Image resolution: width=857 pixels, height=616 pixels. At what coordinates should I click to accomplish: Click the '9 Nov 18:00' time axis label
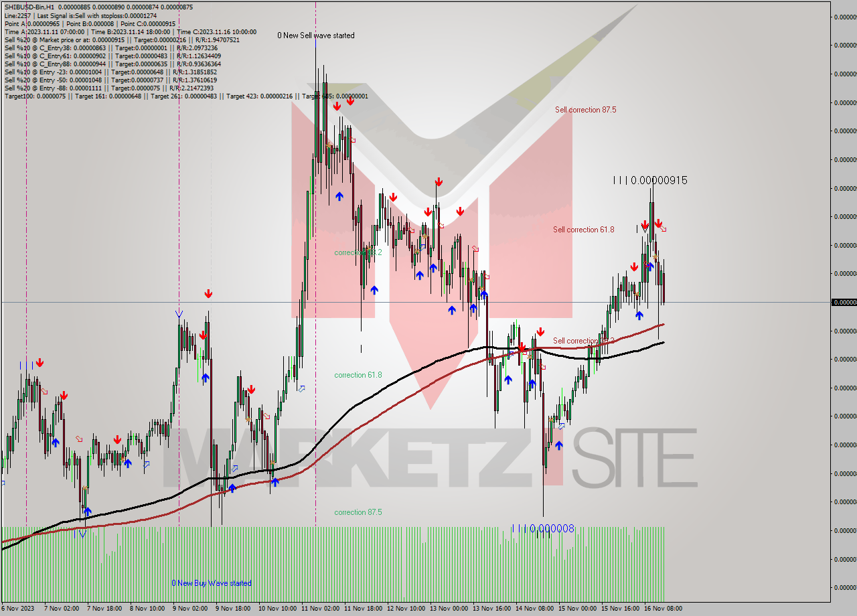tap(233, 609)
